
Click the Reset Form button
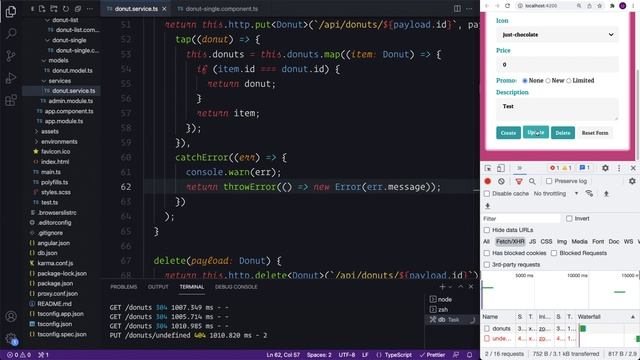coord(595,133)
